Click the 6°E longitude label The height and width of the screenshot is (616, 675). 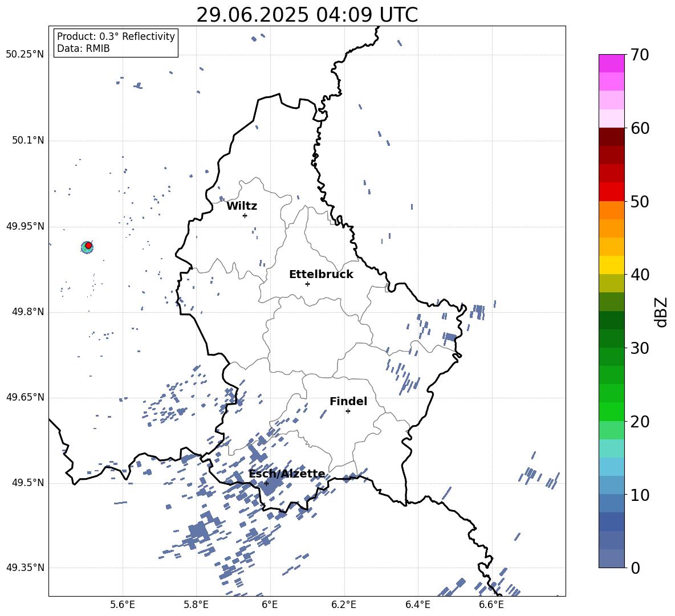pyautogui.click(x=270, y=605)
